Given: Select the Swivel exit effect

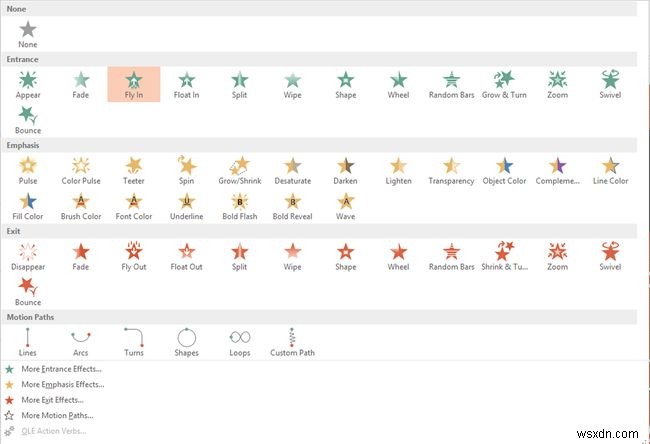Looking at the screenshot, I should pyautogui.click(x=610, y=257).
